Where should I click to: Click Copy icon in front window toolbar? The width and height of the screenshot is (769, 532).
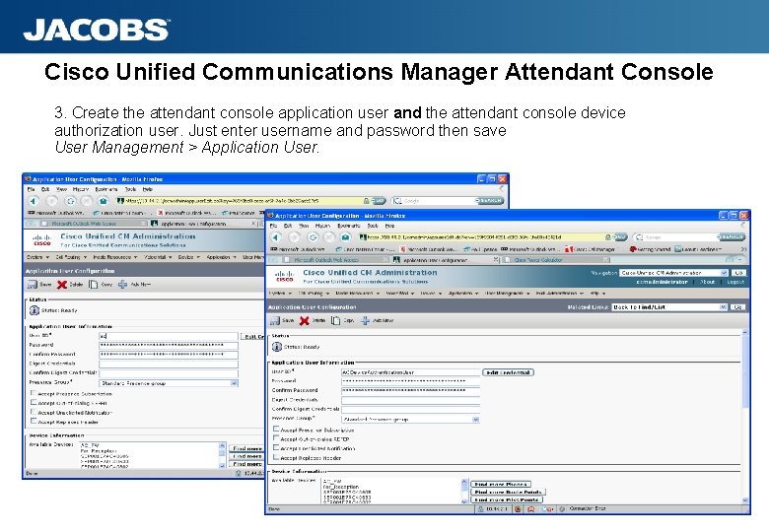click(x=335, y=320)
